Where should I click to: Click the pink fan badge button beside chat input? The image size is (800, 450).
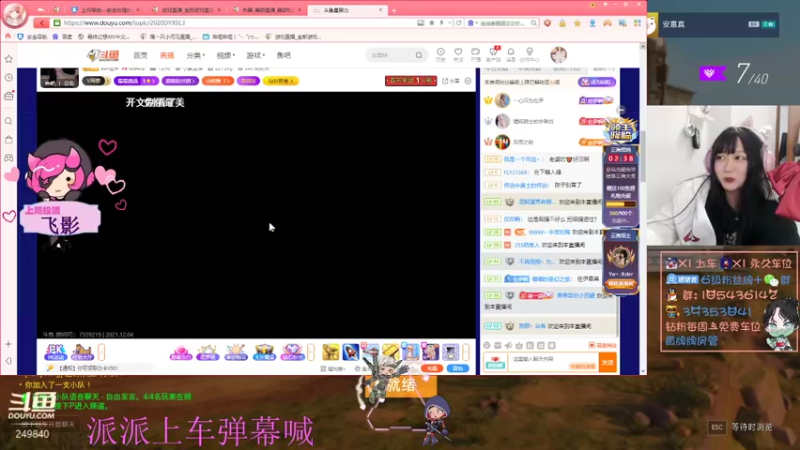[495, 363]
